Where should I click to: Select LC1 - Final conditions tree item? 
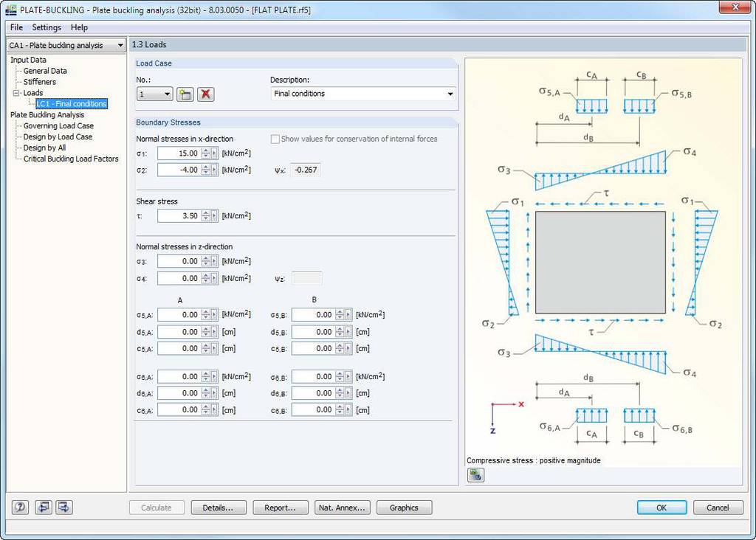(x=72, y=103)
